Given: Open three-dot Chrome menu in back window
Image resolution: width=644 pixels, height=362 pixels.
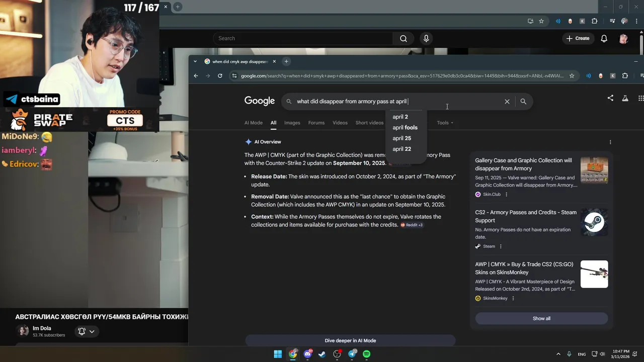Looking at the screenshot, I should click(637, 21).
